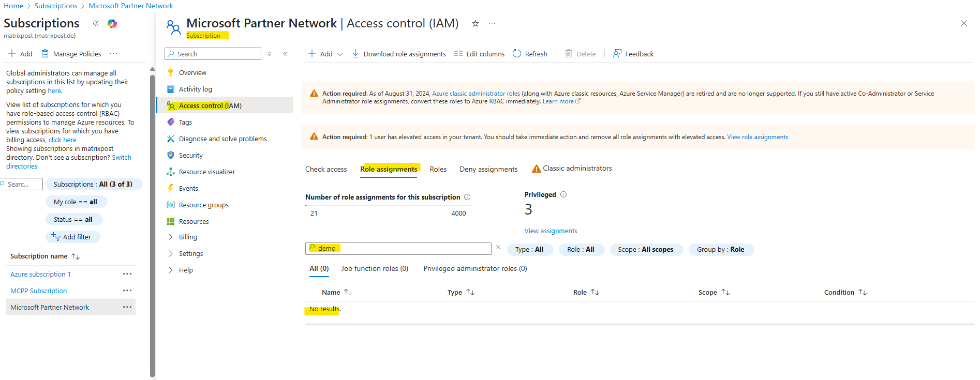Collapse the Subscriptions panel with double chevron
Viewport: 980px width, 380px height.
tap(96, 23)
